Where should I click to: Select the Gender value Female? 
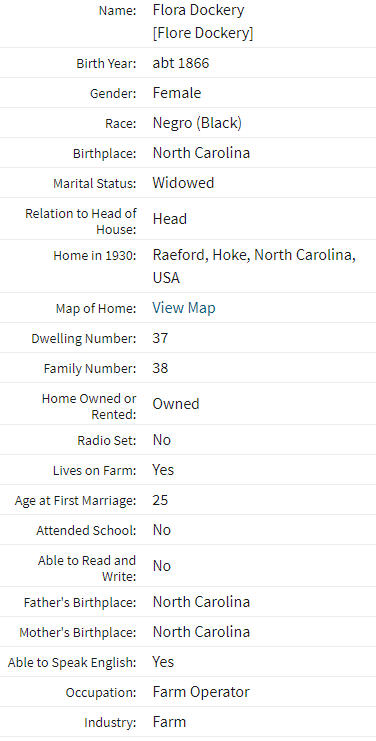coord(177,93)
